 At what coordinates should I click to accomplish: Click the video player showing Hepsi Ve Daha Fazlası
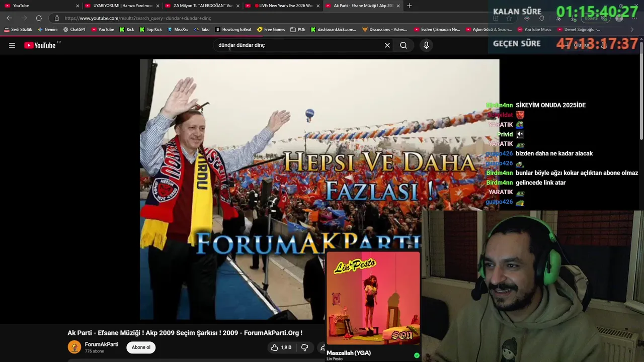[319, 190]
